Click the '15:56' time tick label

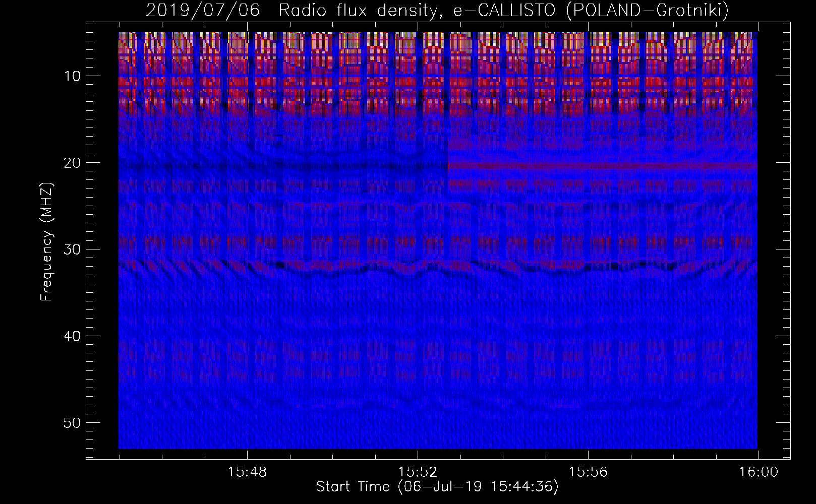[588, 472]
